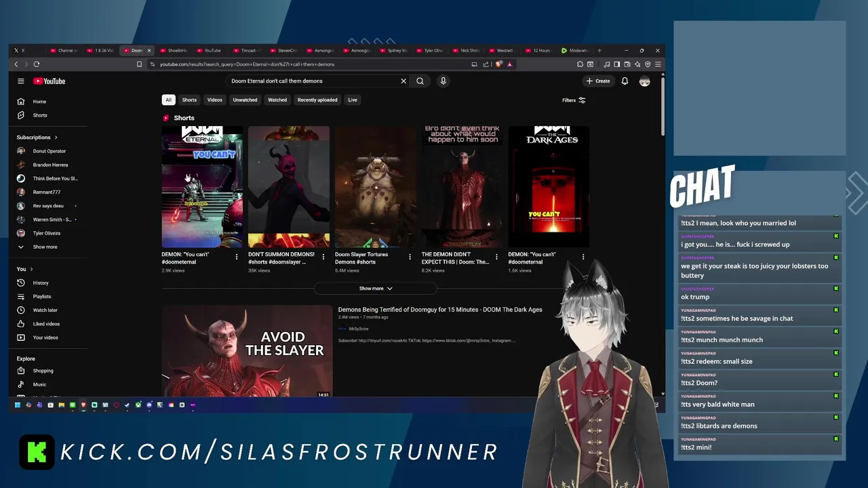
Task: Click green icon beside 'ok trump' chat message
Action: tap(836, 289)
